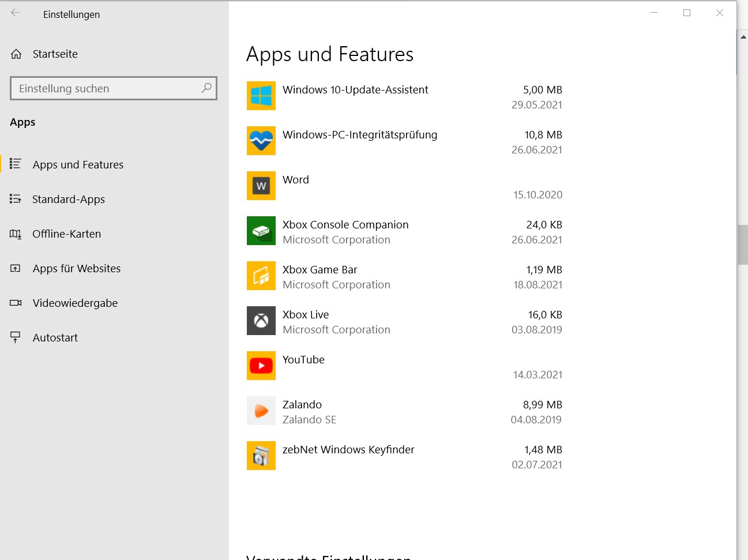Select Apps für Websites in sidebar

(76, 269)
